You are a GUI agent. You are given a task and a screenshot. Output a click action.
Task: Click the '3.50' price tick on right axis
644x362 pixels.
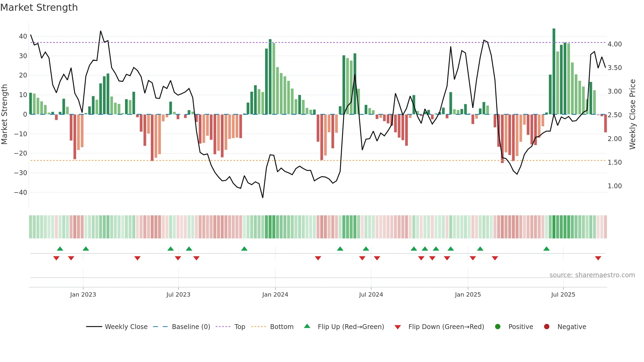(615, 68)
